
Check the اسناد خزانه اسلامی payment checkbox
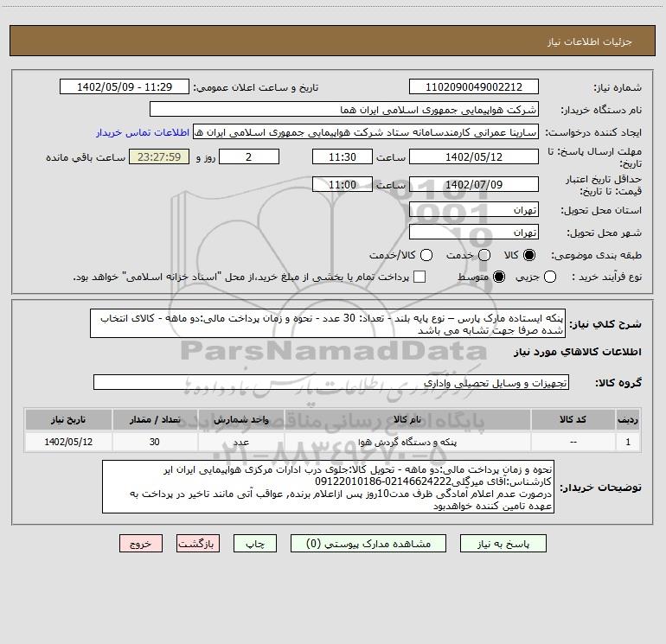pyautogui.click(x=419, y=277)
